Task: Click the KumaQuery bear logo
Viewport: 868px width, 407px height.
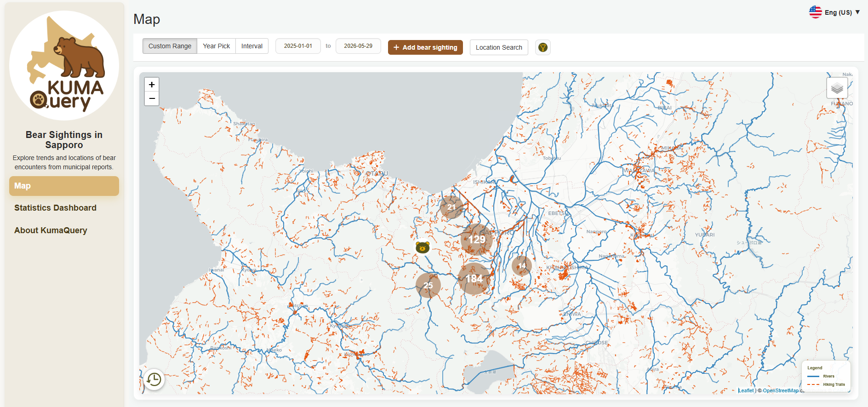Action: [x=64, y=65]
